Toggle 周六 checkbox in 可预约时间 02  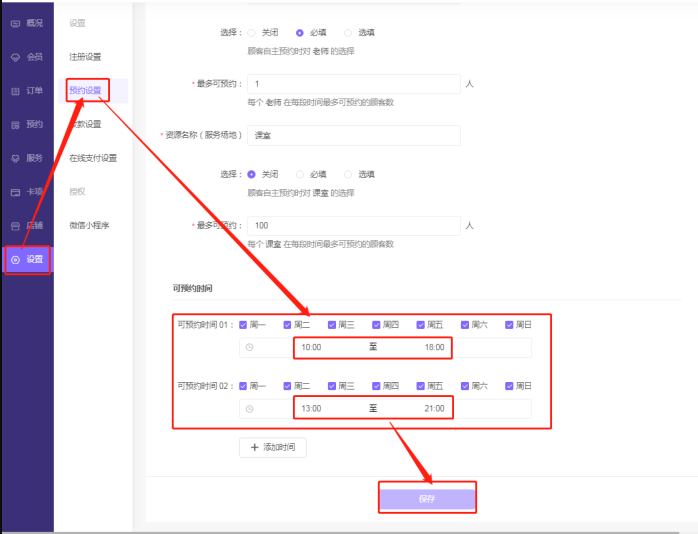click(x=465, y=386)
